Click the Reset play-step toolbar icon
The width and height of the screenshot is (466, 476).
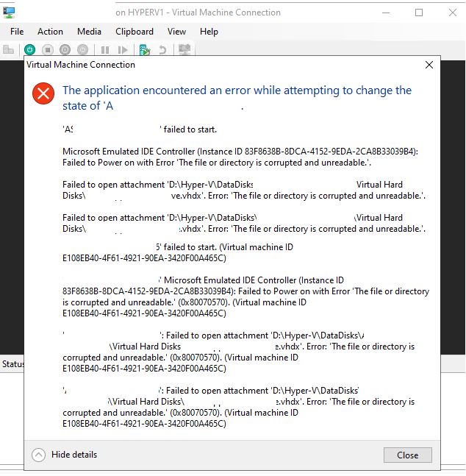pos(122,50)
